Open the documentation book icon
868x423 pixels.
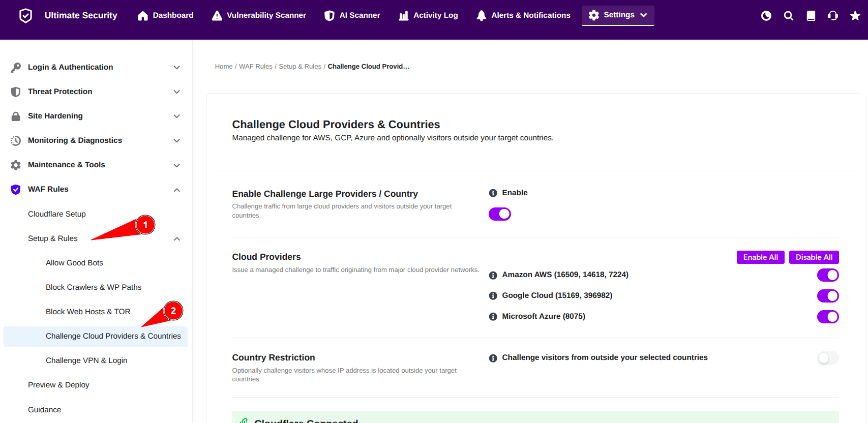(811, 16)
